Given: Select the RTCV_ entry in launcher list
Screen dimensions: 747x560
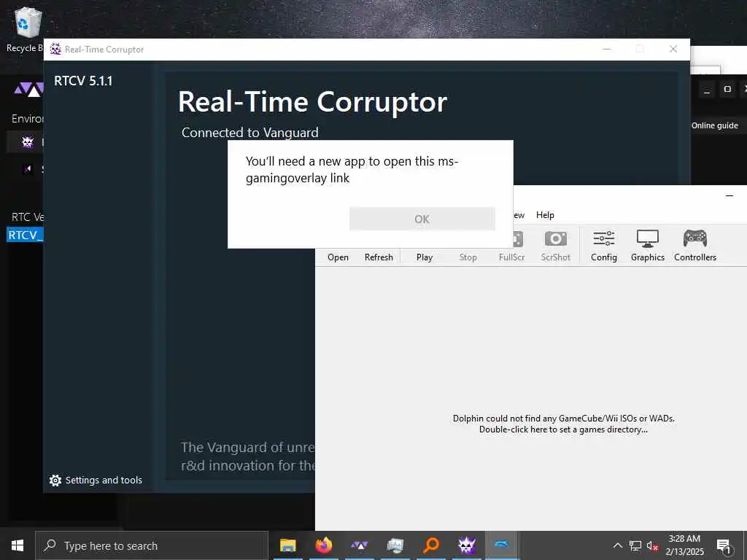Looking at the screenshot, I should point(25,235).
